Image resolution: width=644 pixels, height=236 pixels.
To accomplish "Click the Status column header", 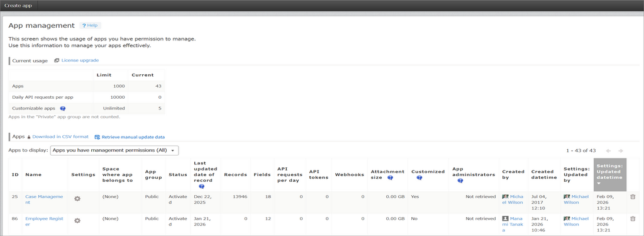I will click(x=178, y=175).
